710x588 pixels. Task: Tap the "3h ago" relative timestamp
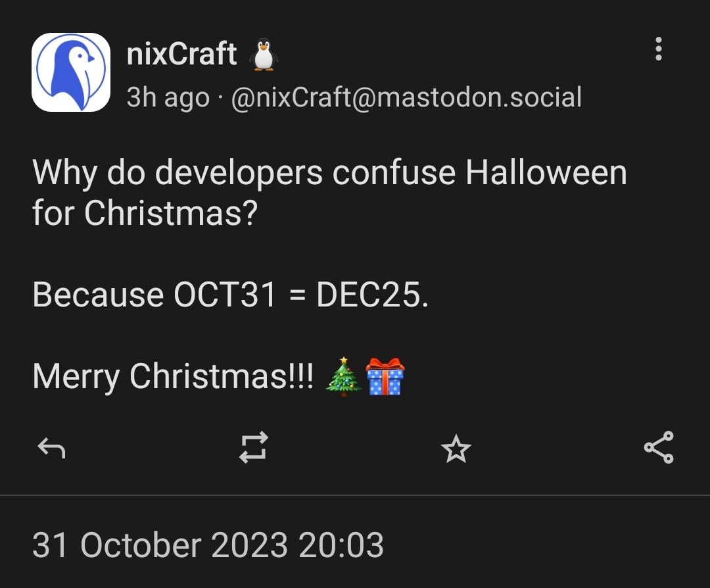point(168,97)
